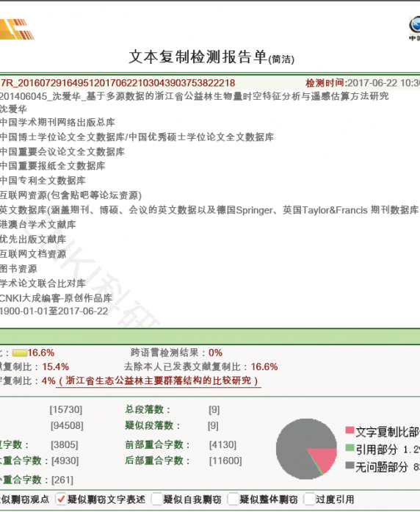The height and width of the screenshot is (512, 420).
Task: Click the green 引用部分 legend swatch
Action: point(350,447)
